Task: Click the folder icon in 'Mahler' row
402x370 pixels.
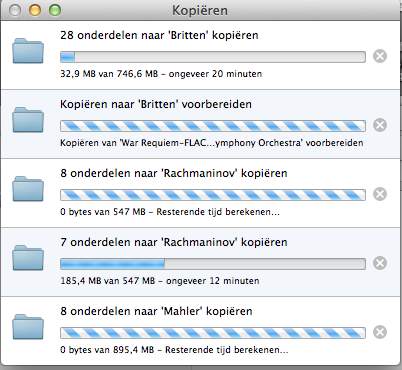Action: pyautogui.click(x=28, y=327)
